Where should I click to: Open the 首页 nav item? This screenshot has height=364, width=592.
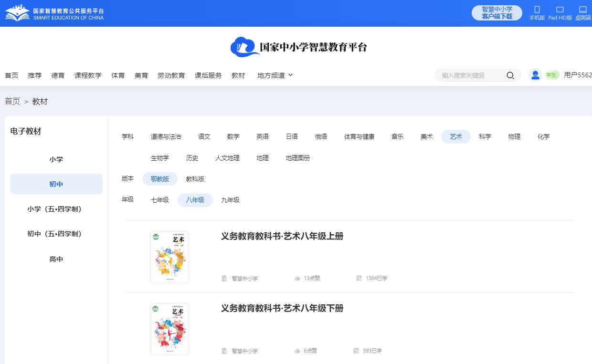click(11, 75)
